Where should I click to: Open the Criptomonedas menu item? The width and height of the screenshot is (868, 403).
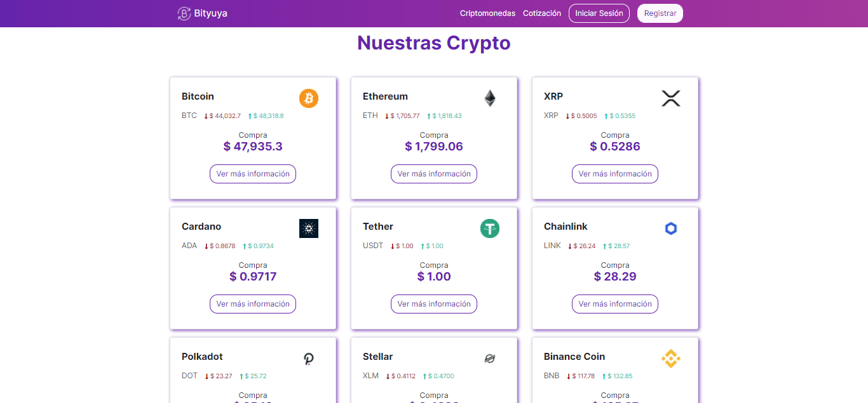pos(487,13)
